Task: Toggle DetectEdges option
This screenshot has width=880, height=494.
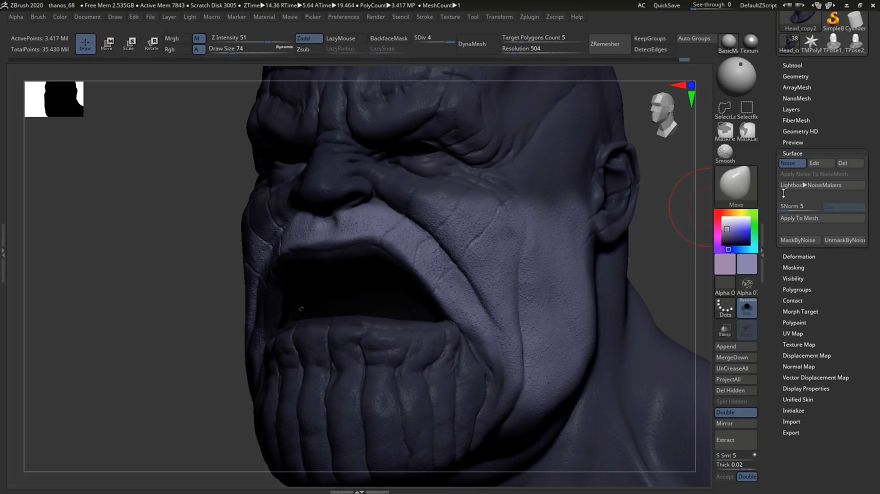Action: pos(650,49)
